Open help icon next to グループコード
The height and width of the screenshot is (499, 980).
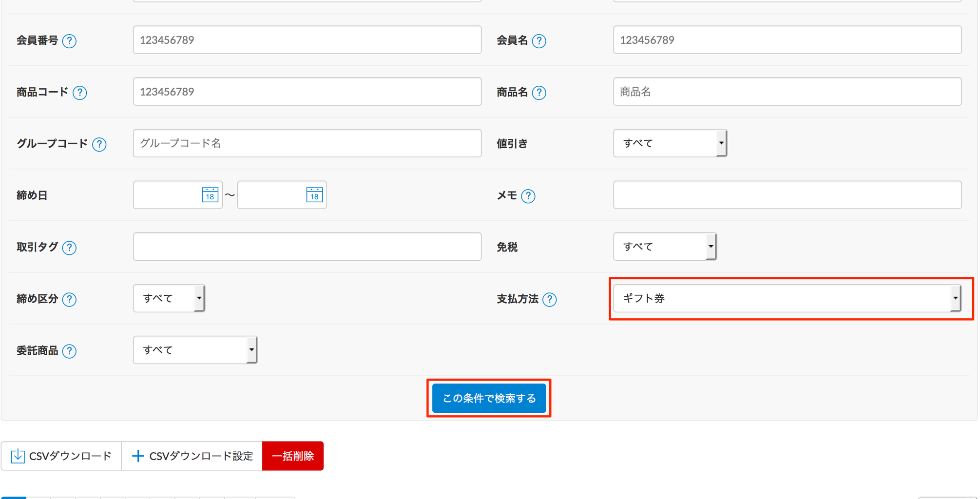click(99, 144)
